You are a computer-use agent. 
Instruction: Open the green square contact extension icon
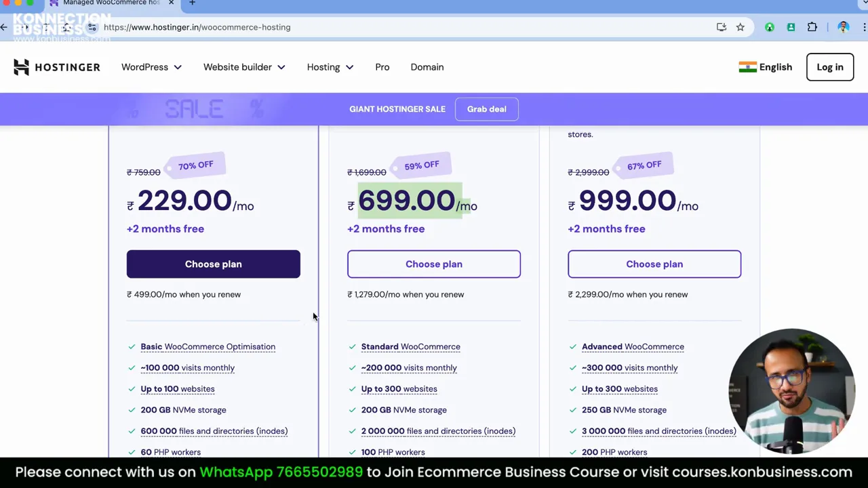(791, 27)
